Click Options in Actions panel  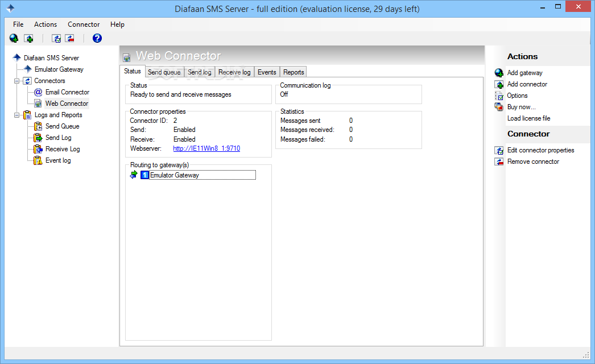click(x=517, y=96)
